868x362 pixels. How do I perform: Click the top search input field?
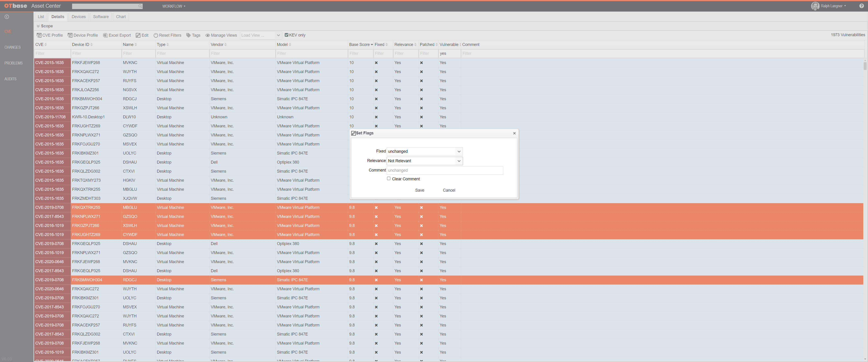[105, 6]
